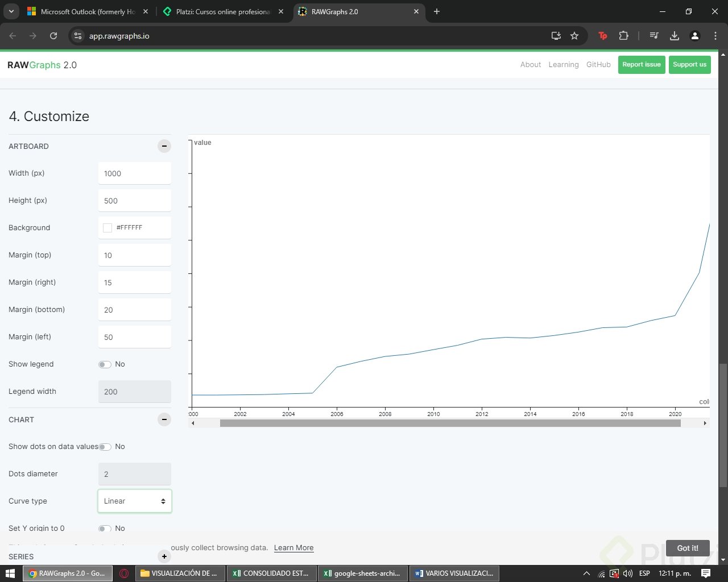Open the Extensions puzzle icon
The height and width of the screenshot is (582, 728).
(623, 36)
